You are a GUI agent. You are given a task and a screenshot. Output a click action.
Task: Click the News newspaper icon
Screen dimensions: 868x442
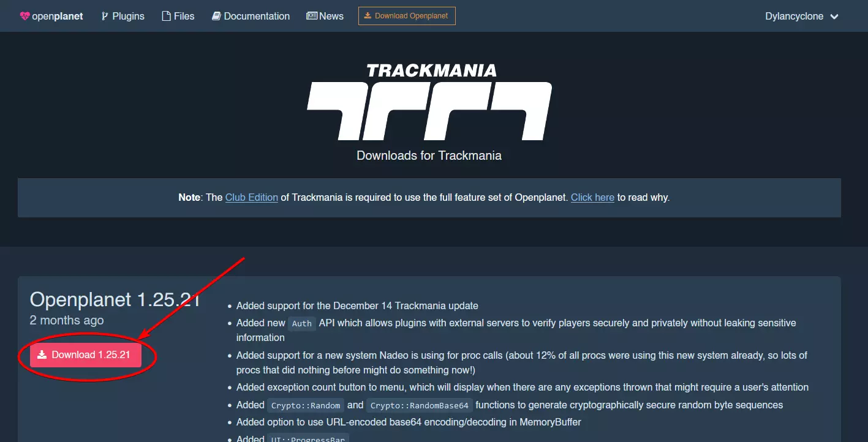coord(312,17)
